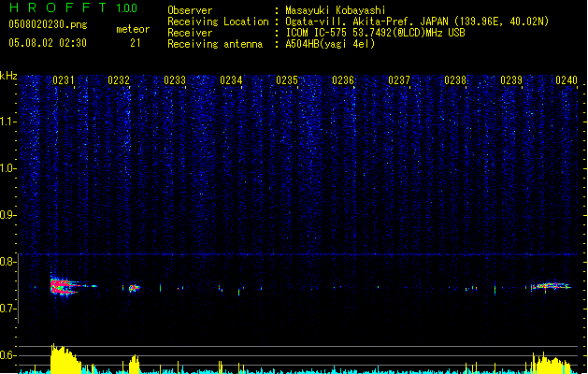Click the 0236 time marker

click(343, 80)
